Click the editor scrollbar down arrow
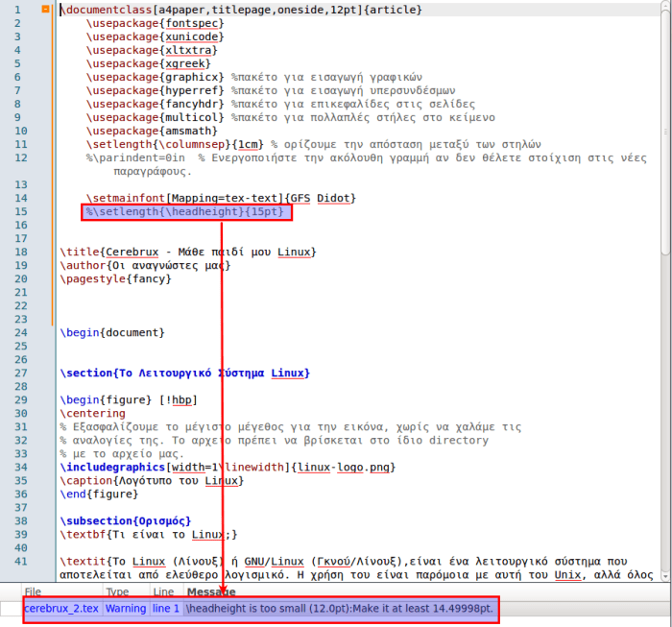 coord(664,574)
